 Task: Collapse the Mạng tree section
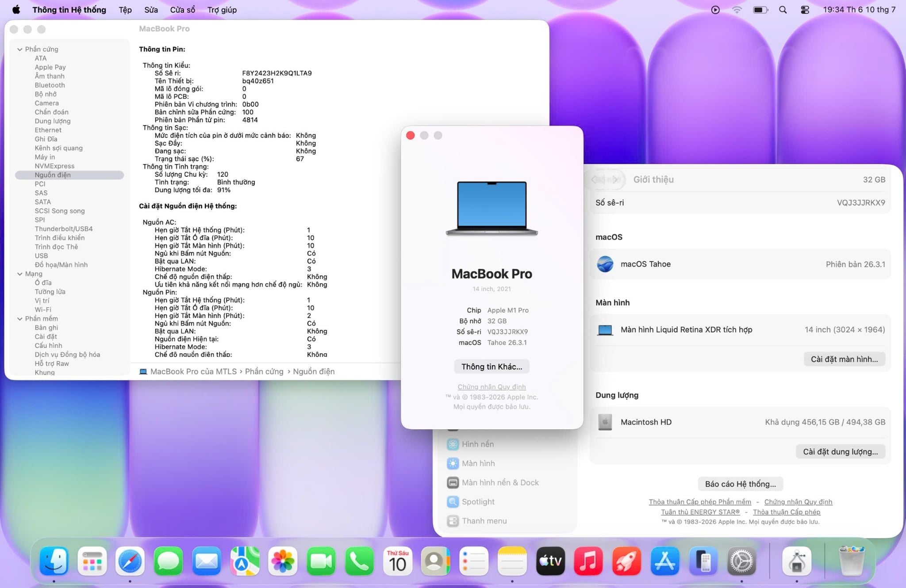[20, 274]
